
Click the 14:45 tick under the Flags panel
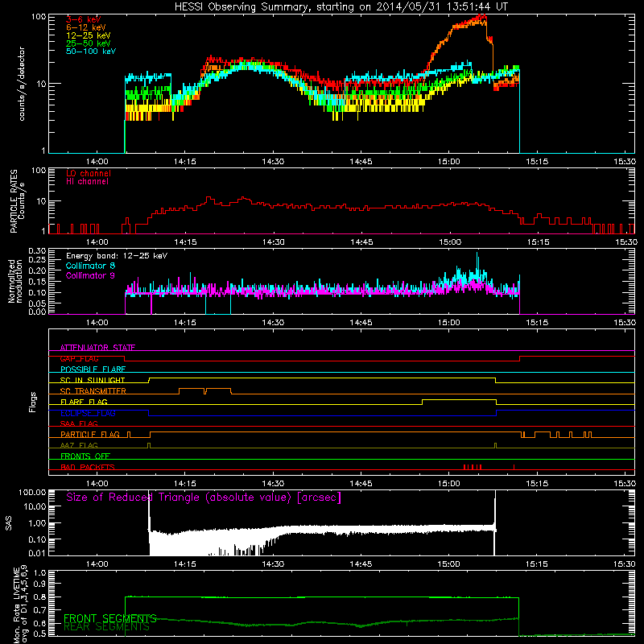[x=361, y=484]
